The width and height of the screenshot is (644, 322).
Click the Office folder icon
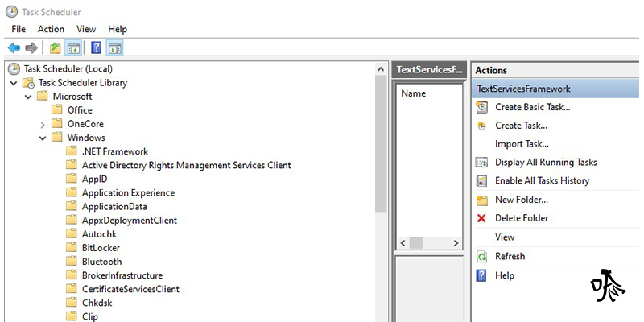point(57,110)
